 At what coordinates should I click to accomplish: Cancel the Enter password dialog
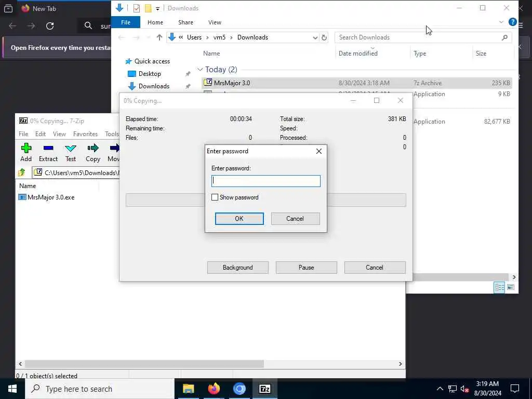tap(295, 219)
